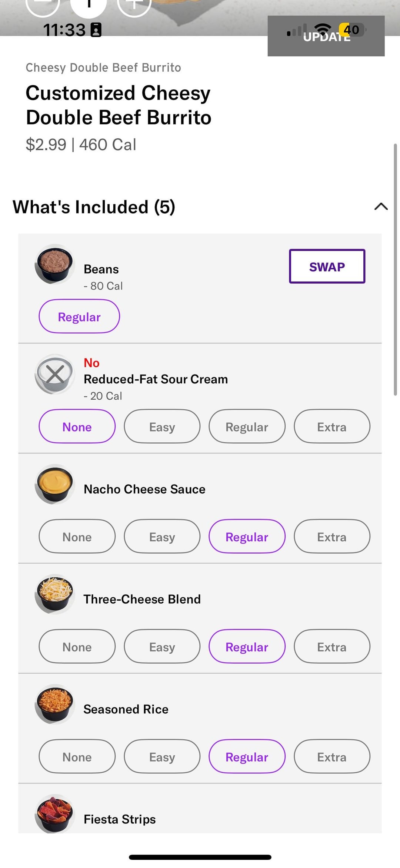Select Regular option for Beans
The width and height of the screenshot is (400, 868).
[x=79, y=317]
